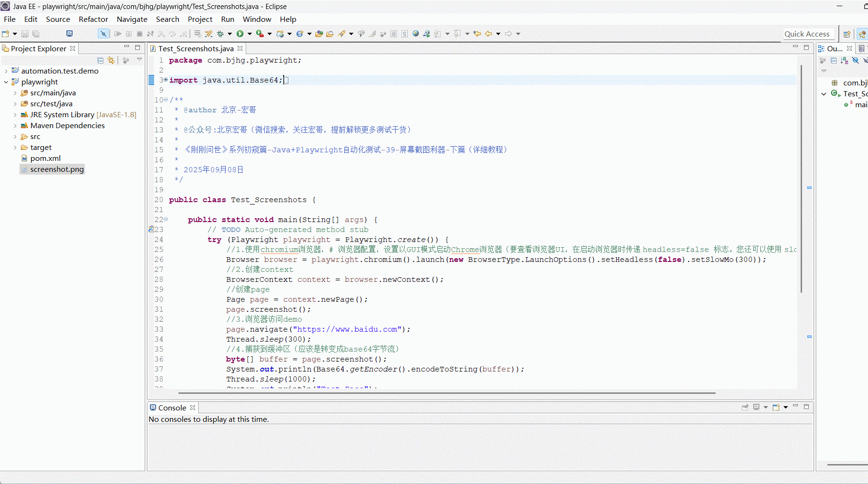Click the Step Over debug icon
Screen dimensions: 868x484
point(172,34)
